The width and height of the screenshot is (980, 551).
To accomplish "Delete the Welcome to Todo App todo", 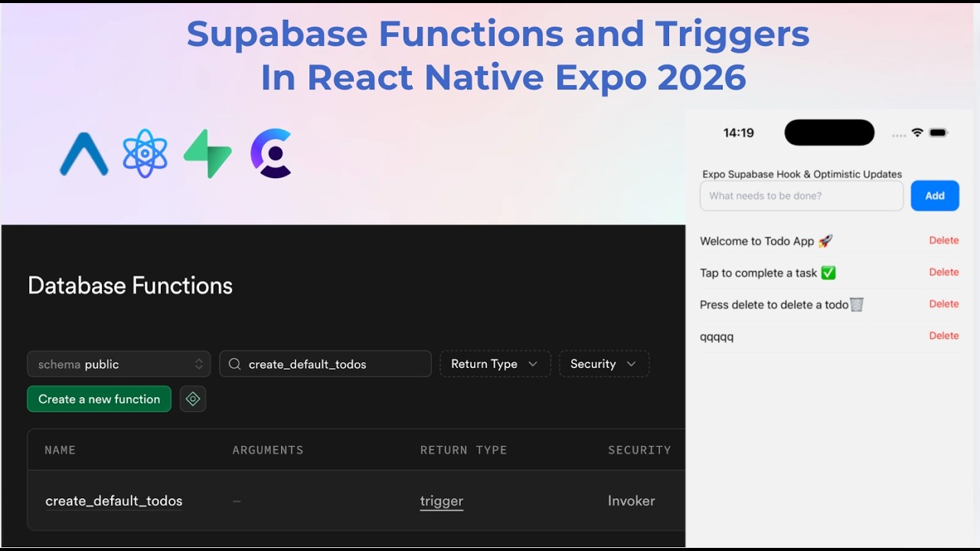I will tap(944, 240).
